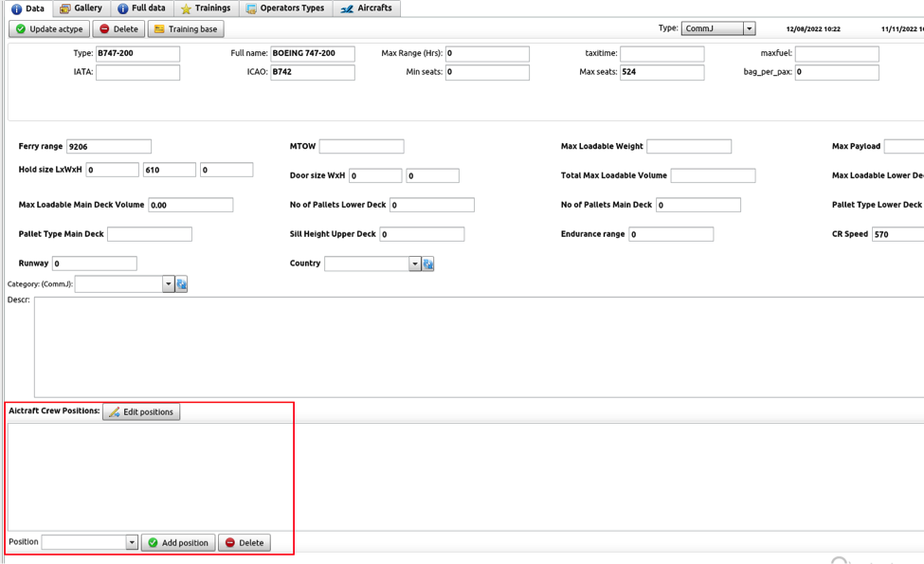Image resolution: width=924 pixels, height=564 pixels.
Task: Go to the Operators Types tab
Action: click(285, 9)
